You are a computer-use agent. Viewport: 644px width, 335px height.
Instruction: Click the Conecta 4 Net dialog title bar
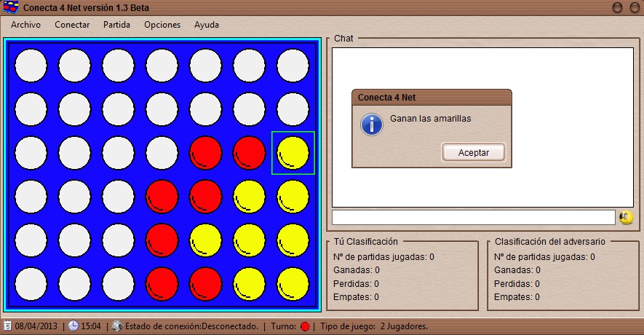[432, 98]
